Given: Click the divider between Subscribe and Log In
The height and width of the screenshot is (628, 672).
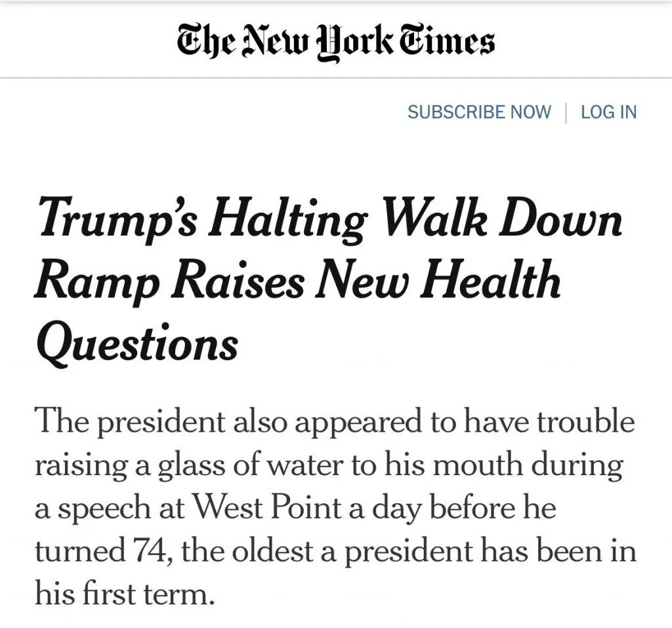Looking at the screenshot, I should click(566, 112).
